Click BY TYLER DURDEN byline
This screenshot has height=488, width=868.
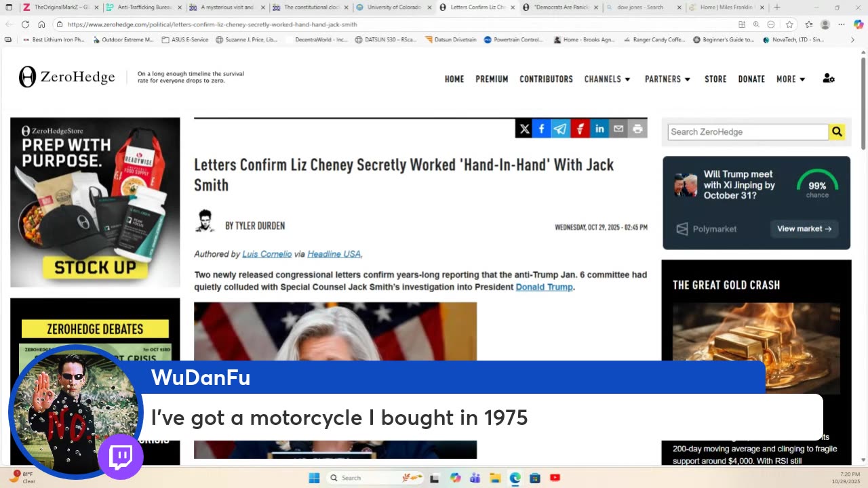tap(255, 226)
